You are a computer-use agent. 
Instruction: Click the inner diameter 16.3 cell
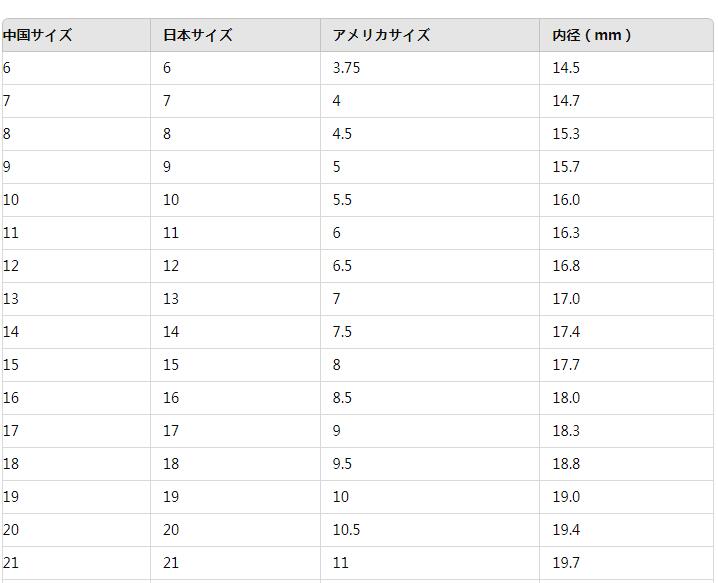point(566,233)
